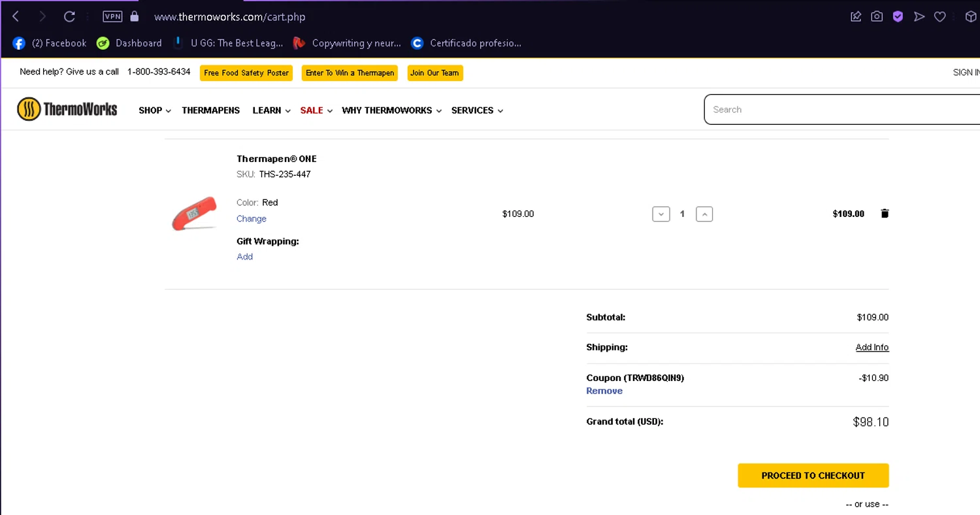Screen dimensions: 980x515
Task: Click the purple shield ad-blocker icon
Action: point(898,16)
